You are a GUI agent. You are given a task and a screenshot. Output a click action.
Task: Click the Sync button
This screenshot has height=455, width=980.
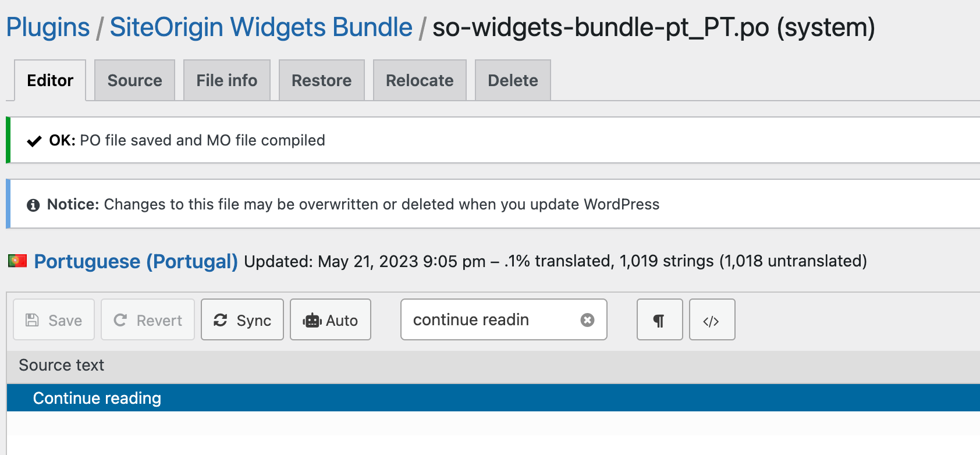242,320
